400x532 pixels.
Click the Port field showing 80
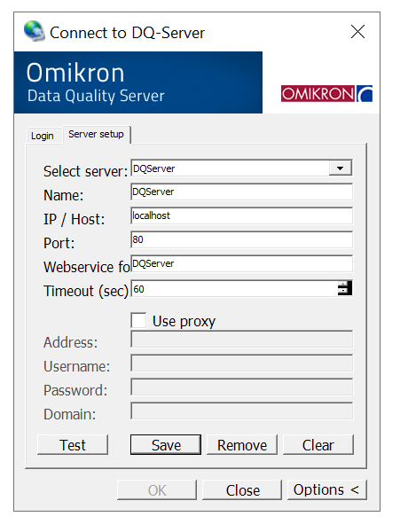(241, 240)
